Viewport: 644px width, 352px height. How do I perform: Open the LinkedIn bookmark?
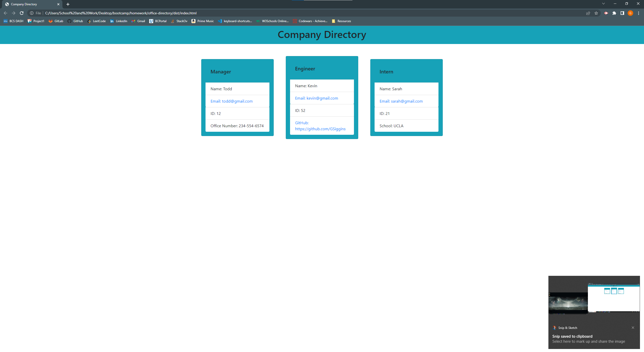[118, 21]
